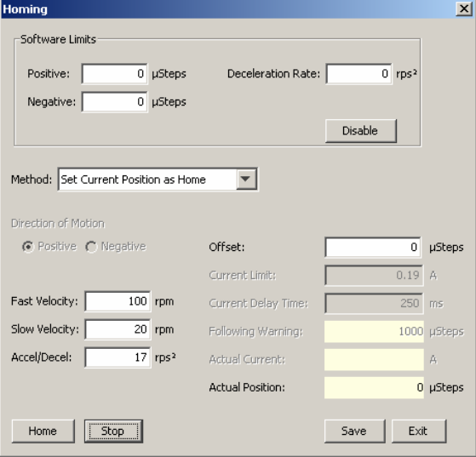476x457 pixels.
Task: Open the Method dropdown arrow
Action: 246,180
